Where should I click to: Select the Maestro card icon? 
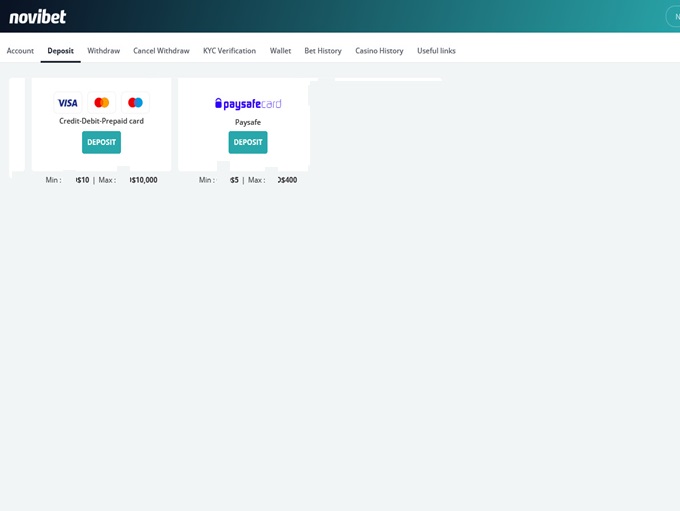click(x=135, y=103)
